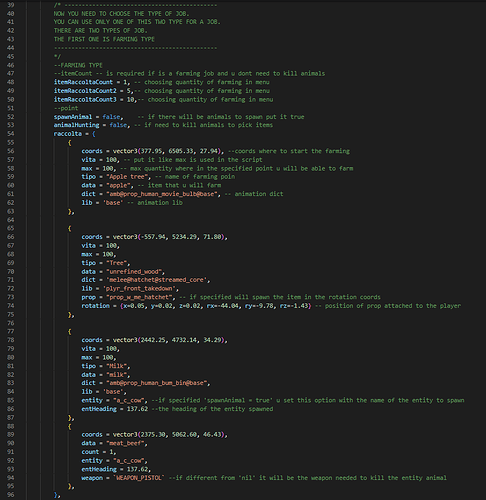Viewport: 486px width, 500px height.
Task: Click the opening brace on line 55
Action: tap(69, 142)
